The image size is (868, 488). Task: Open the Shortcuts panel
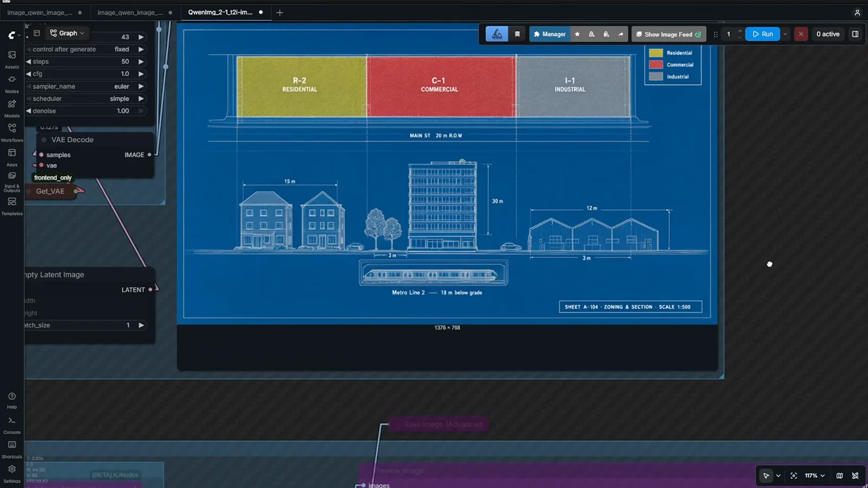click(12, 450)
